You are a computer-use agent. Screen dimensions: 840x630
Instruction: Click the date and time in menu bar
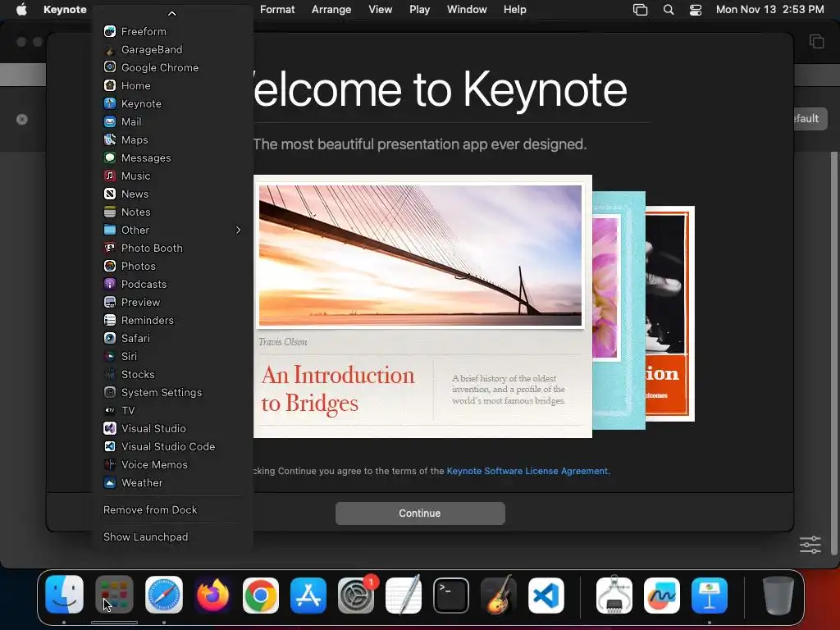pyautogui.click(x=769, y=9)
